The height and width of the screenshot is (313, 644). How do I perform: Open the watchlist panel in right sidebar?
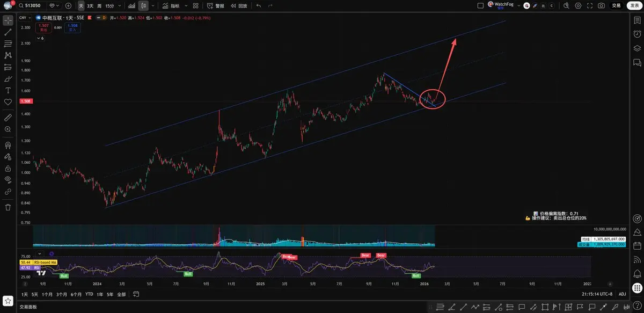coord(637,20)
